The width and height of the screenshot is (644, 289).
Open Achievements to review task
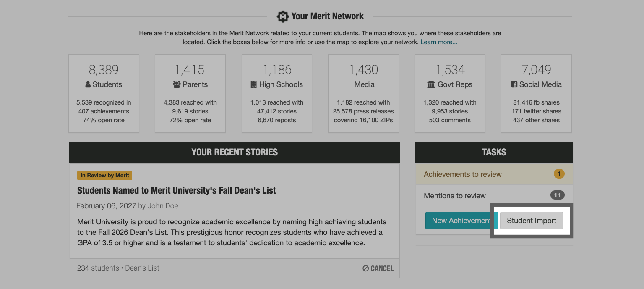pos(463,174)
